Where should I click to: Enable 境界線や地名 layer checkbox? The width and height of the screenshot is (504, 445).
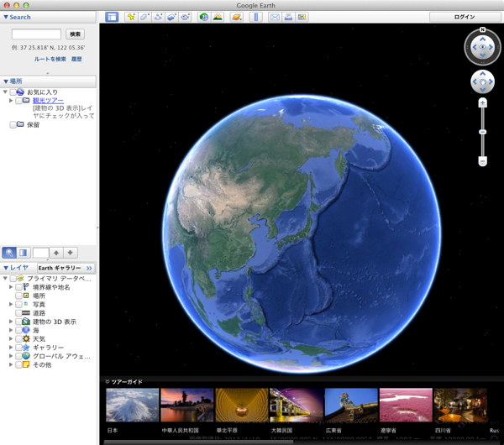tap(18, 287)
